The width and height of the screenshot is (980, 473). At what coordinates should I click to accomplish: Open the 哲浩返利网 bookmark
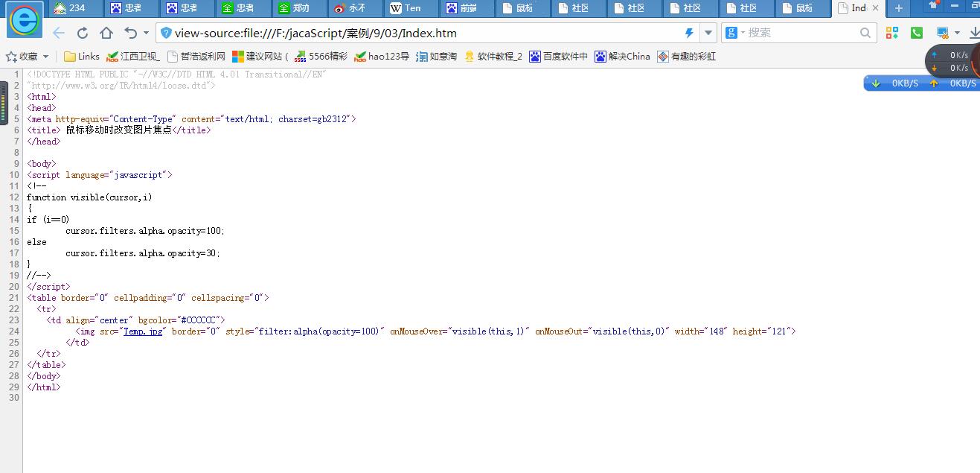(x=196, y=56)
